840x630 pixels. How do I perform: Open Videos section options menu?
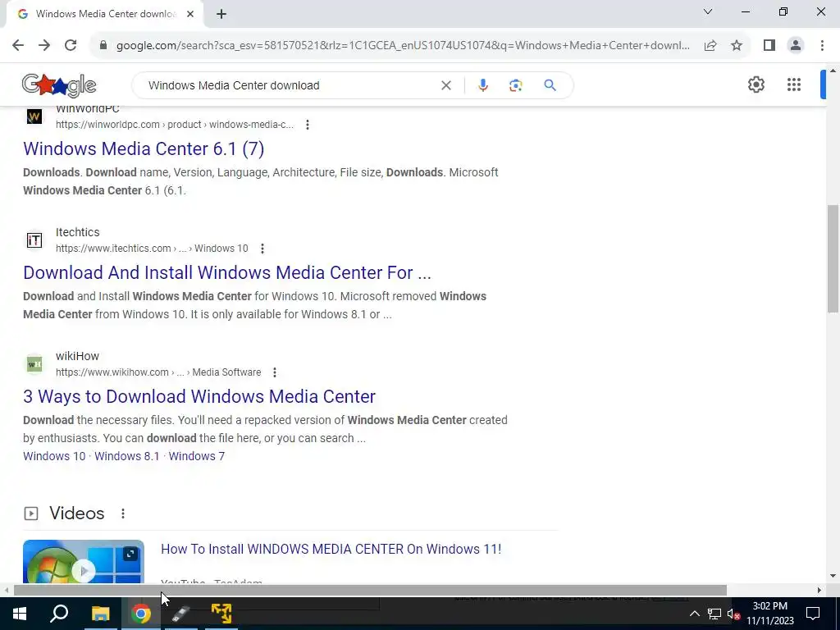click(123, 514)
